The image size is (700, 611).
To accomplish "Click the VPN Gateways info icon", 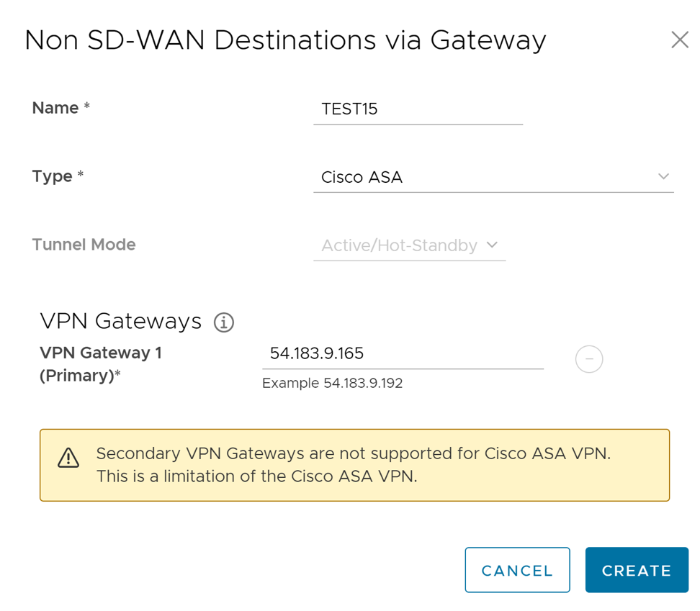I will pos(224,322).
